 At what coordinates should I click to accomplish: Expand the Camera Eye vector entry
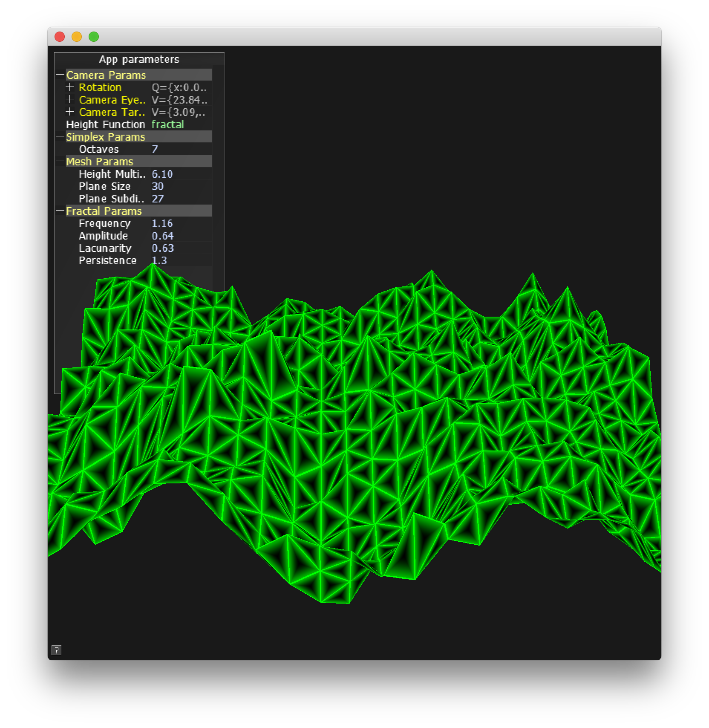(70, 100)
